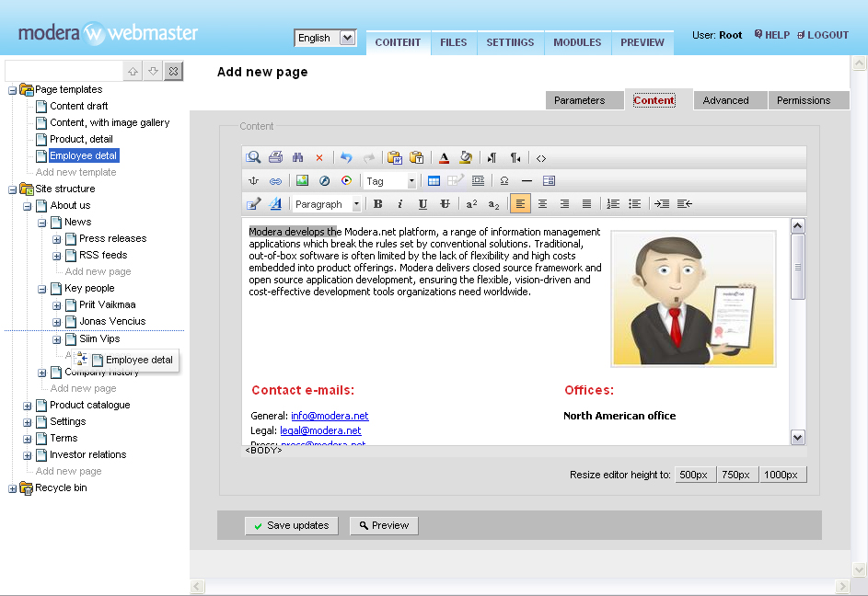The width and height of the screenshot is (868, 596).
Task: Collapse the Page templates folder
Action: [12, 90]
